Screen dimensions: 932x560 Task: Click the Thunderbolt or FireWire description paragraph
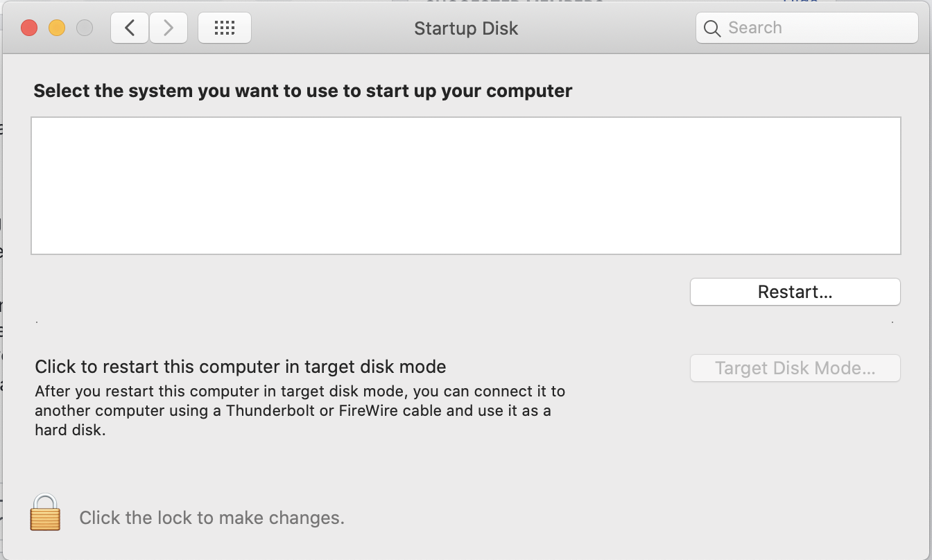point(300,410)
